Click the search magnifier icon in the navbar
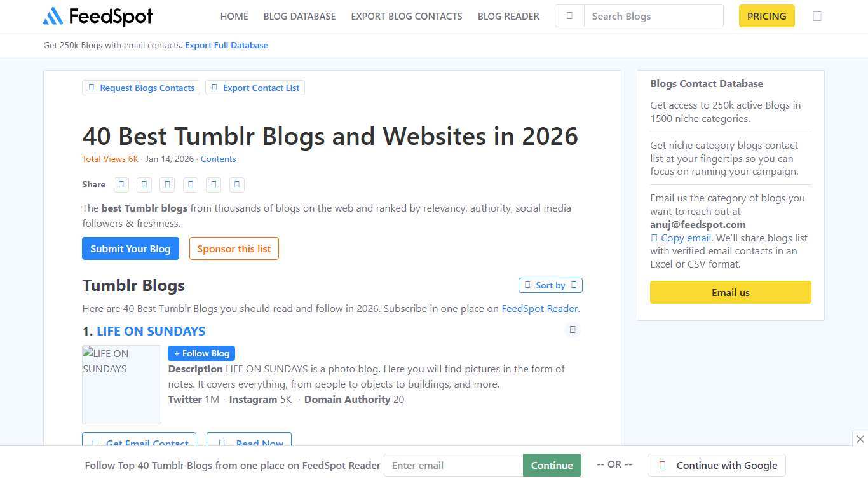This screenshot has height=488, width=868. (x=569, y=16)
